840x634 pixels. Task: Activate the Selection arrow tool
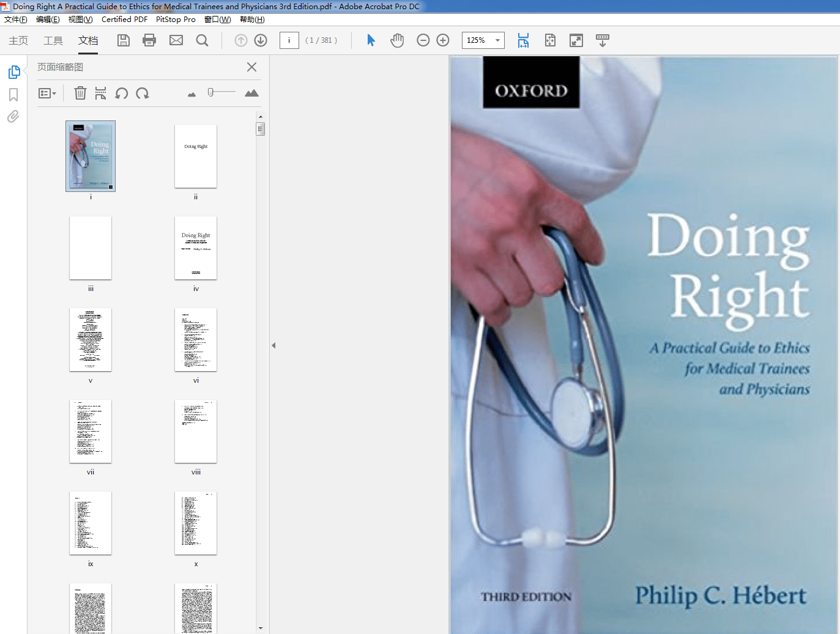[x=371, y=40]
